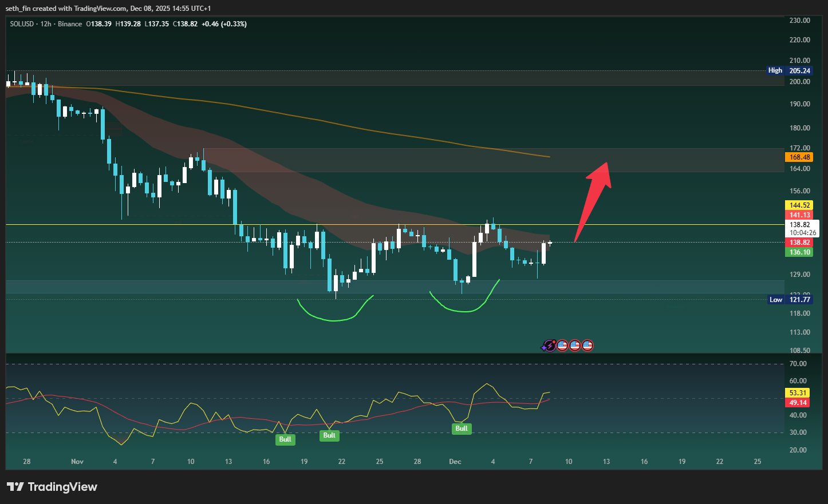Click the 108.50 price scale value

click(x=799, y=351)
